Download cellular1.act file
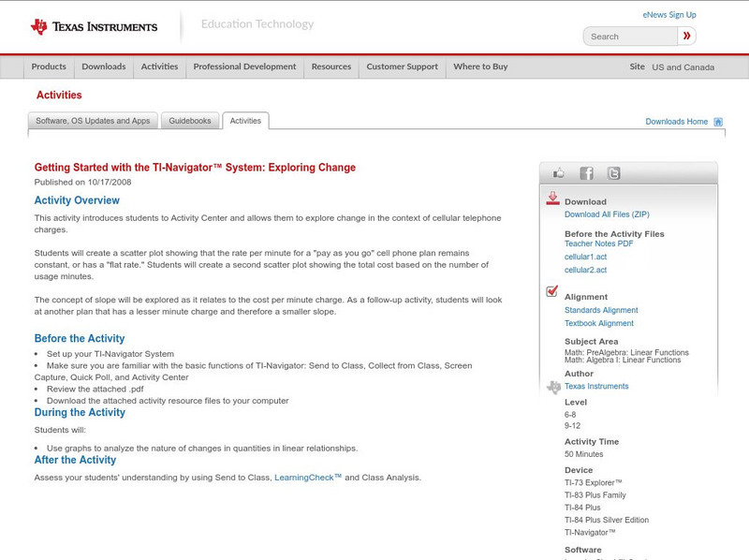The height and width of the screenshot is (560, 749). coord(586,257)
